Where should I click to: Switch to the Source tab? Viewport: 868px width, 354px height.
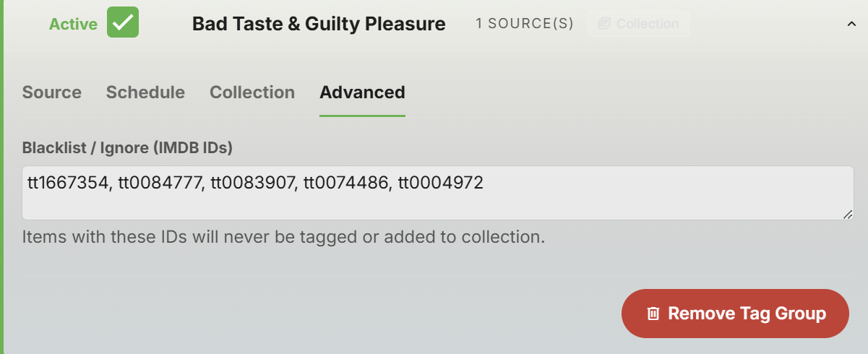52,92
